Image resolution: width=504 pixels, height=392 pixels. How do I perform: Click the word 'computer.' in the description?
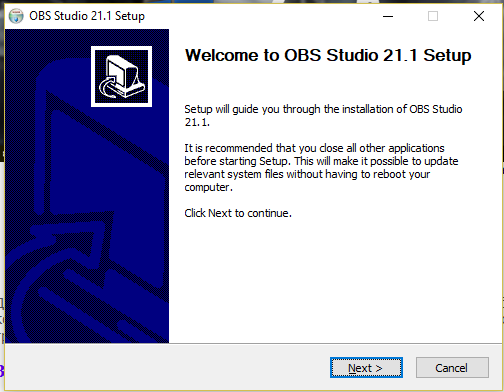point(208,187)
